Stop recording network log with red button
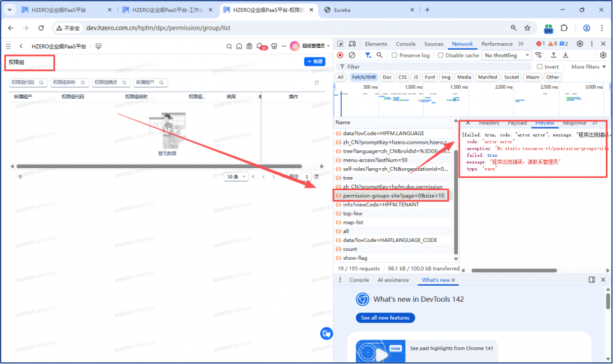Screen dimensions: 613x364 point(340,55)
